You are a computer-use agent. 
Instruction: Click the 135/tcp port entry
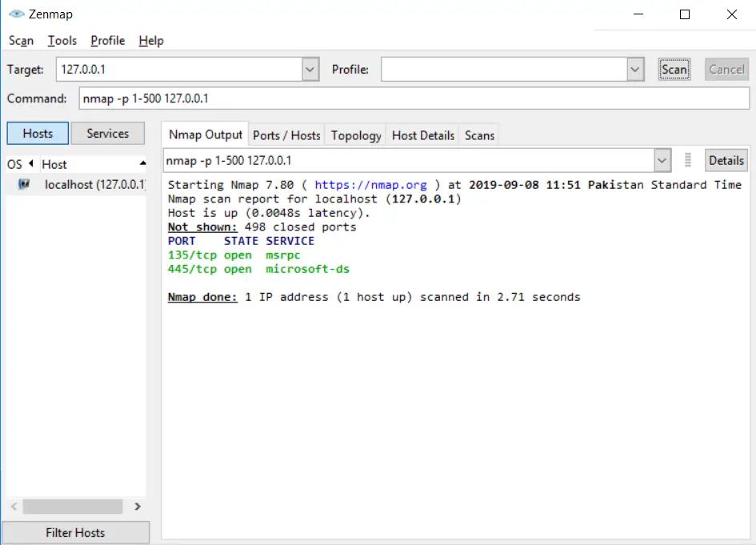pos(192,255)
